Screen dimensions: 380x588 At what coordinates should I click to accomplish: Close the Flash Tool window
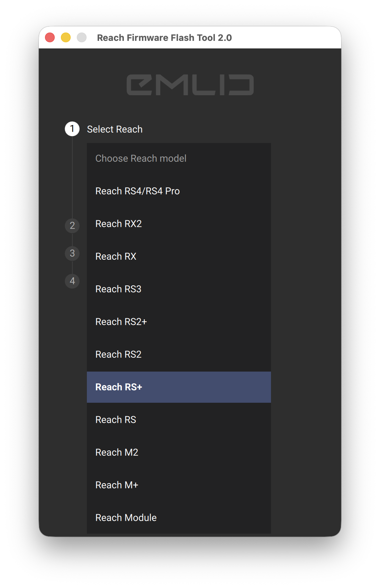tap(50, 37)
